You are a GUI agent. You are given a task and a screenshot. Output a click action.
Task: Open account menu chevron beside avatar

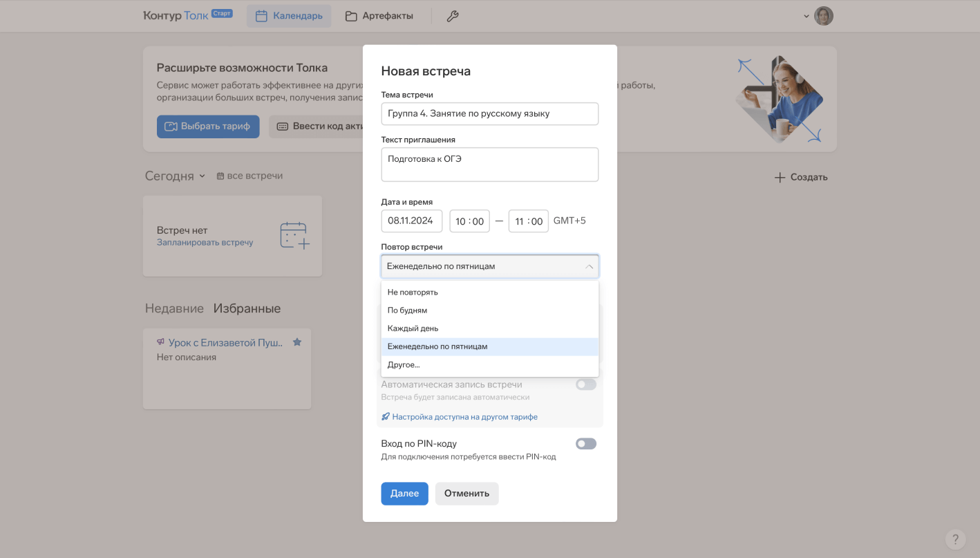[806, 16]
